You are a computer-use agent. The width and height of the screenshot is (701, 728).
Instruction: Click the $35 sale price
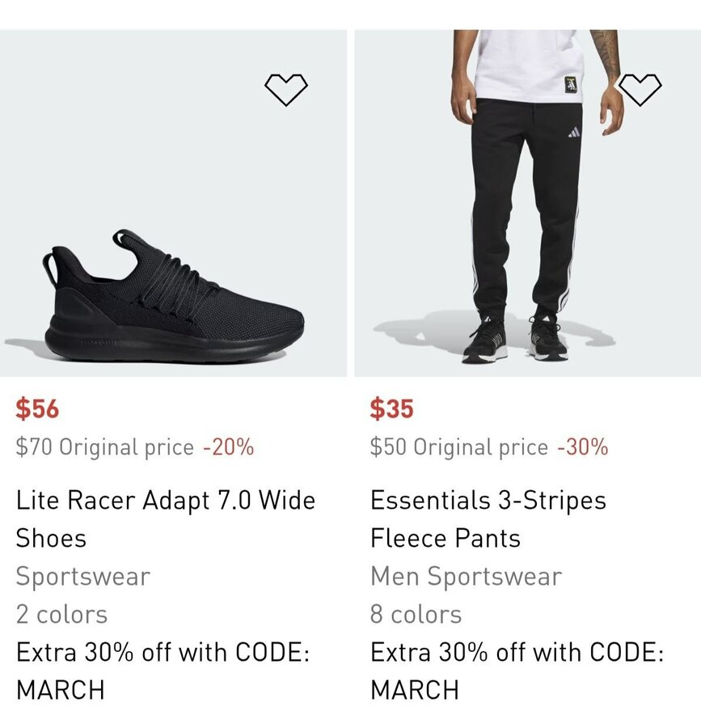[391, 408]
